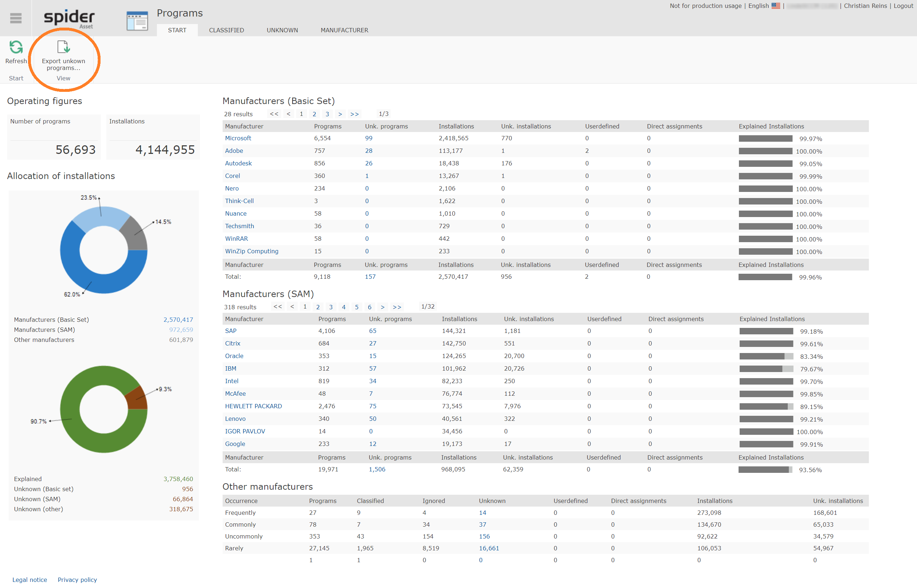Click the Programs window icon
Viewport: 917px width, 588px height.
pos(137,21)
